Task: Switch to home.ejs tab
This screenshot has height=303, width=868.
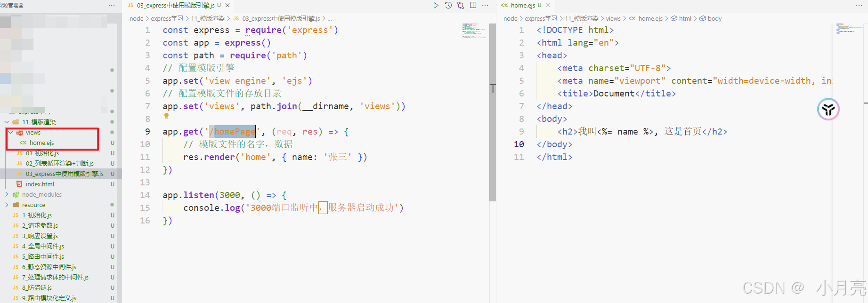Action: (x=522, y=5)
